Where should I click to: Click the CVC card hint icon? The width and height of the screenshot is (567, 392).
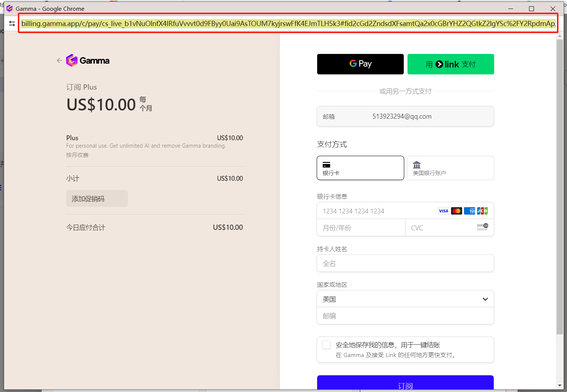pyautogui.click(x=483, y=227)
